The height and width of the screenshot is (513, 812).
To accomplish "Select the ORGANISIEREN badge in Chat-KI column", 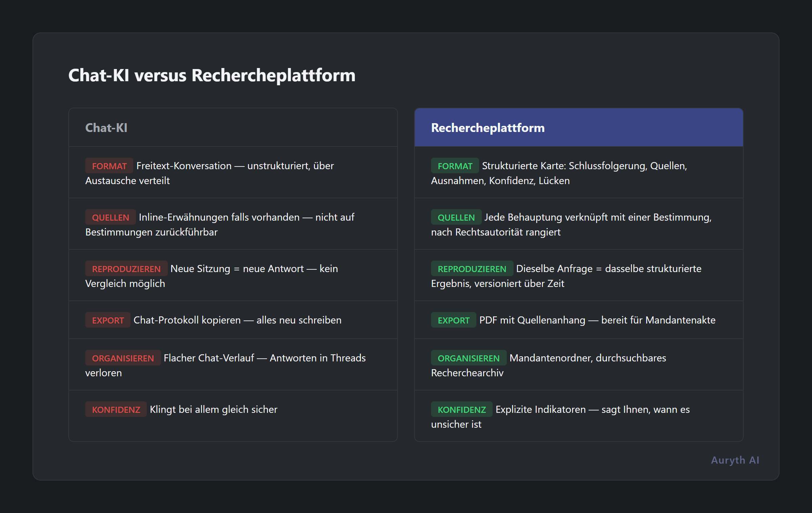I will (123, 358).
